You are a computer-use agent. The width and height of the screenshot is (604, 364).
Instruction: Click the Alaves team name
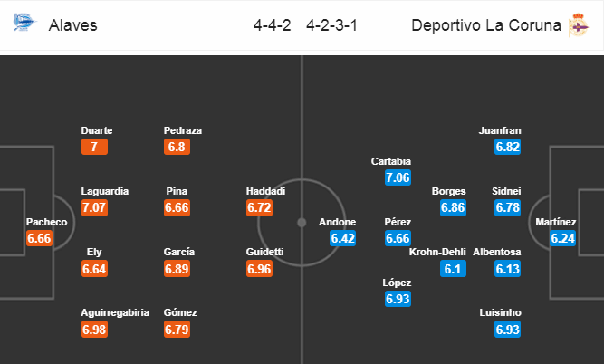[72, 25]
